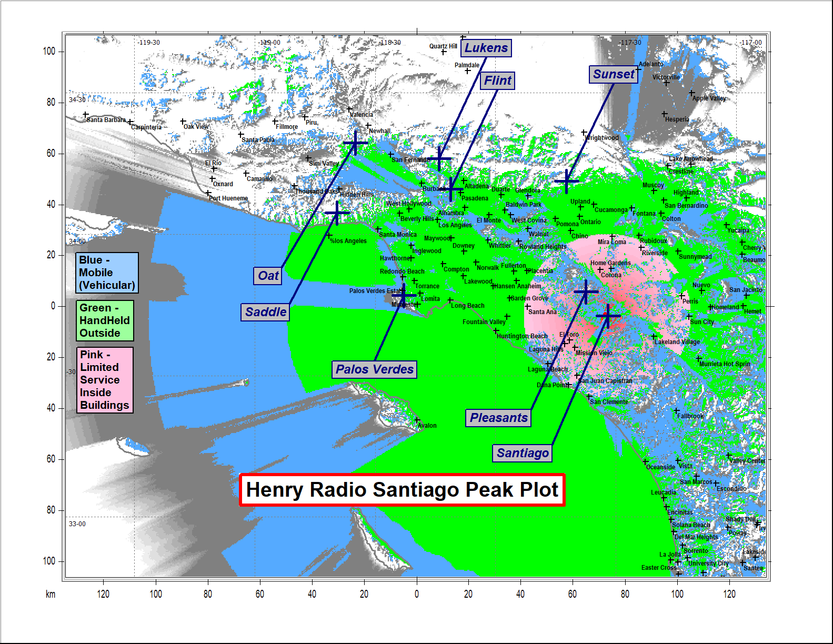833x644 pixels.
Task: Click the Wrightwood city label
Action: tap(602, 138)
